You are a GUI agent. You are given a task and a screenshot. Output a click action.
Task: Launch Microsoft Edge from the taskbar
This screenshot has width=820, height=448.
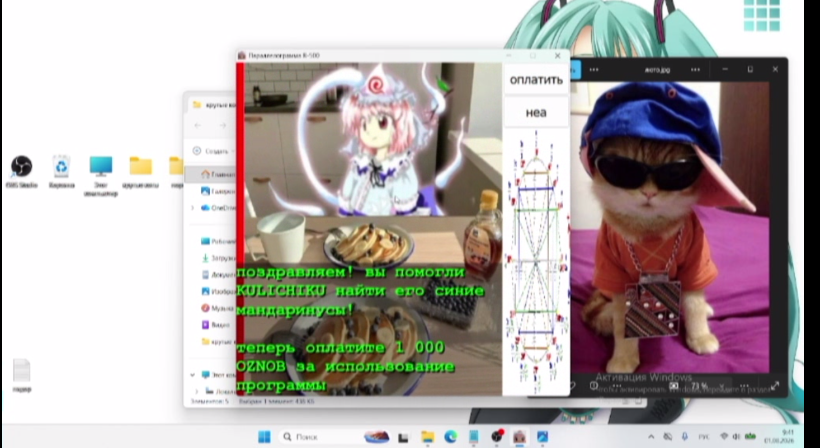point(450,437)
